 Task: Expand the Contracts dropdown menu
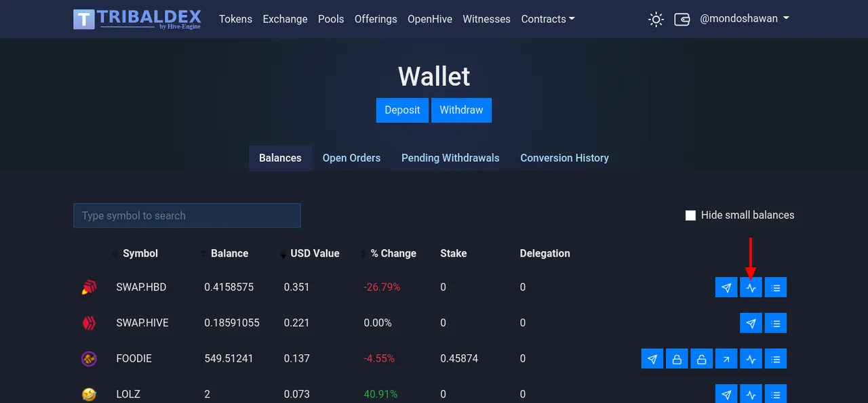coord(548,19)
